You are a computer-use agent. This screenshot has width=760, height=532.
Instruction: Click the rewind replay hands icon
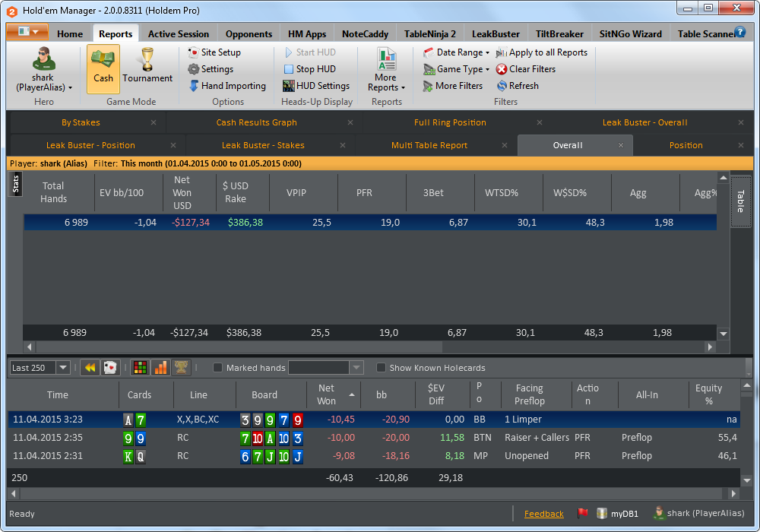(x=90, y=368)
